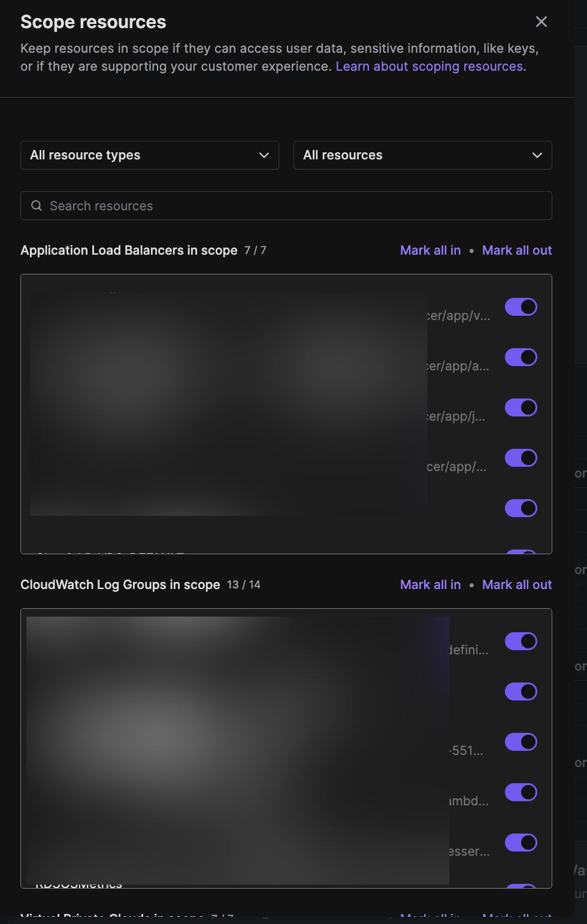Image resolution: width=587 pixels, height=924 pixels.
Task: Click the search magnifier icon
Action: [37, 206]
